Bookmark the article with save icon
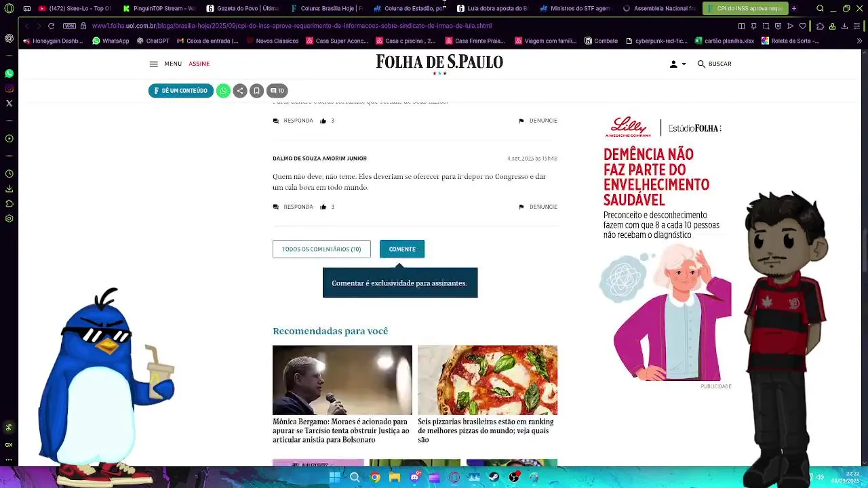Viewport: 868px width, 488px height. coord(256,91)
